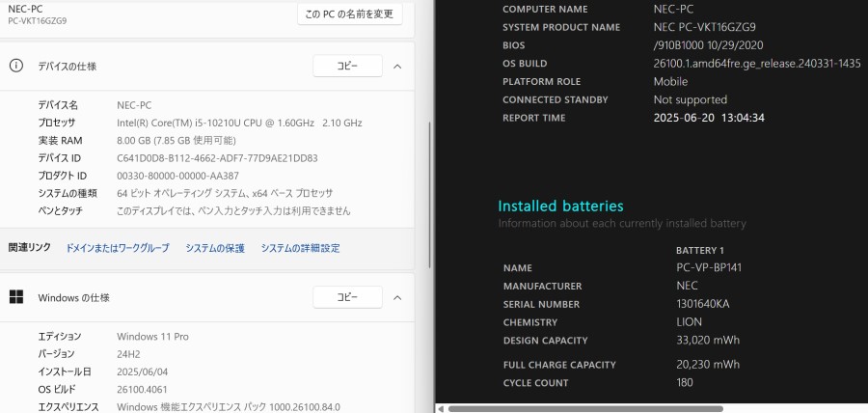Click the Windows logo icon beside Windows の仕様

click(x=16, y=297)
